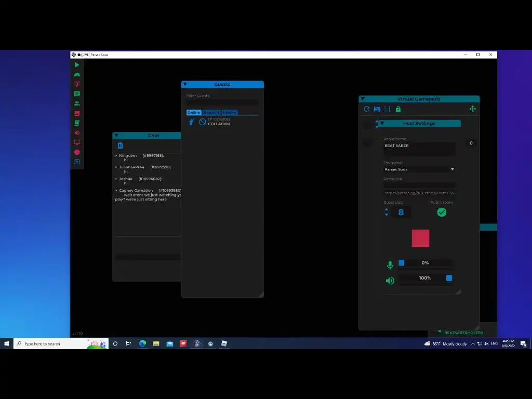Click the taskbar search box
The width and height of the screenshot is (532, 399).
click(61, 344)
